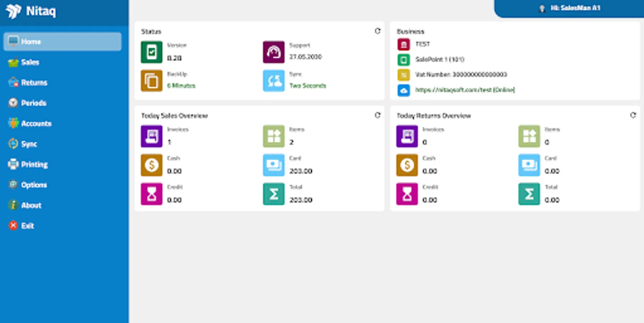Click the Hi SalesMan A1 user area
The image size is (644, 323).
click(x=573, y=8)
